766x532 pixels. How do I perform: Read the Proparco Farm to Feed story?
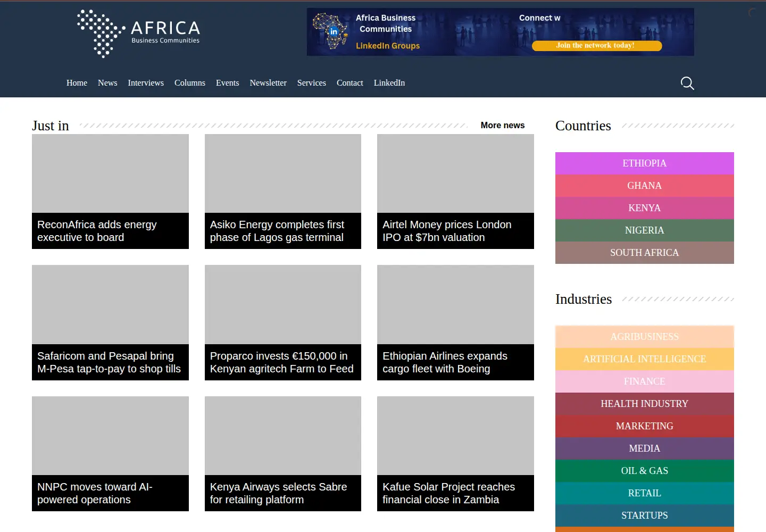pos(283,362)
